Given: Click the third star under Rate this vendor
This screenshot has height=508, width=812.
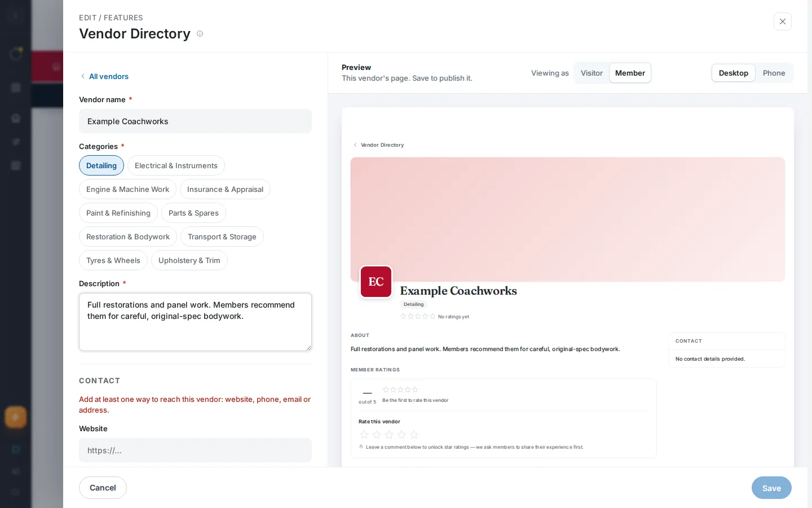Looking at the screenshot, I should [389, 435].
